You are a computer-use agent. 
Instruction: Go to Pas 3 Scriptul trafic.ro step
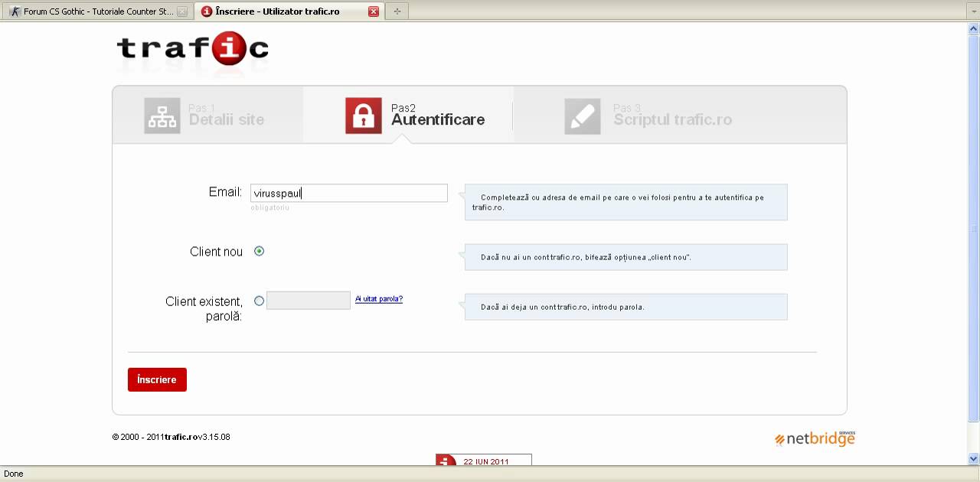[x=680, y=115]
